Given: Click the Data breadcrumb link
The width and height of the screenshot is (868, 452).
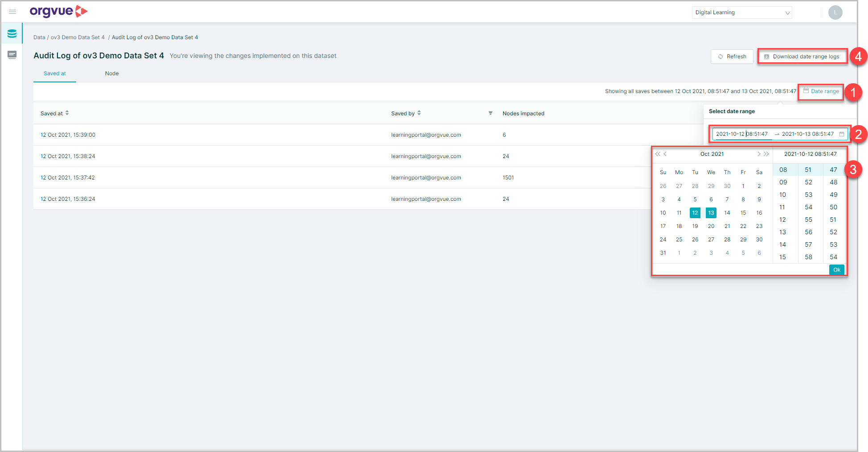Looking at the screenshot, I should [x=39, y=37].
